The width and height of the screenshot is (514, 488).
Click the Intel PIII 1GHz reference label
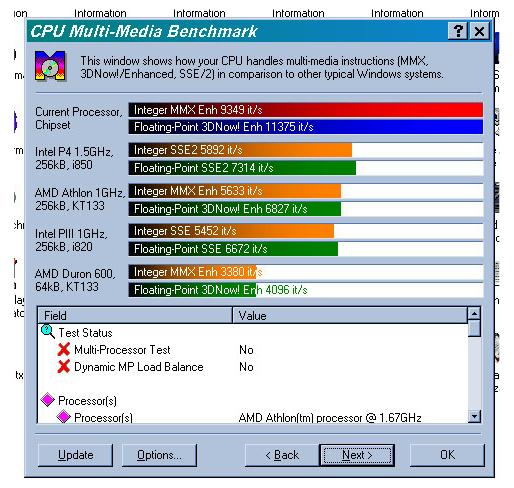click(71, 240)
